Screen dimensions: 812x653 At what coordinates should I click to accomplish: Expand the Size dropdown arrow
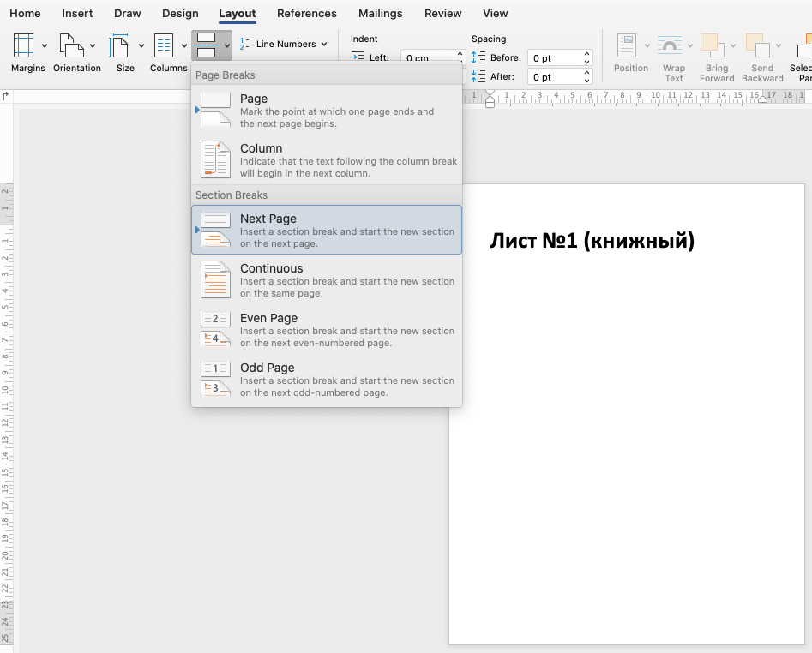pos(141,45)
